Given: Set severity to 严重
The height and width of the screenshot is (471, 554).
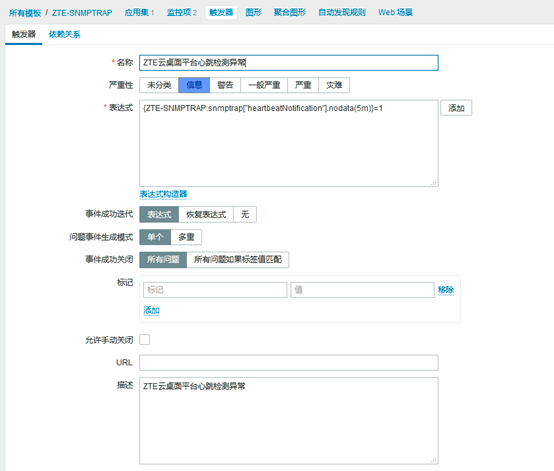Looking at the screenshot, I should pos(303,85).
